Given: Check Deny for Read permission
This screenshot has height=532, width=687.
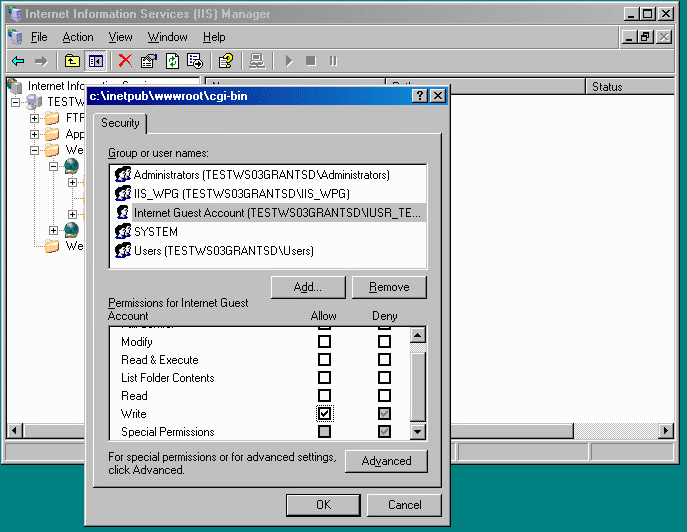Looking at the screenshot, I should point(384,395).
